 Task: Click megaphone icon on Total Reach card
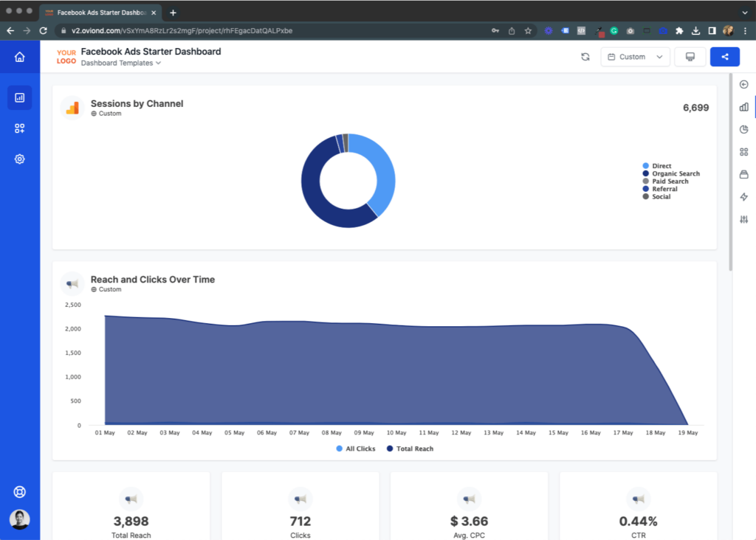[131, 499]
